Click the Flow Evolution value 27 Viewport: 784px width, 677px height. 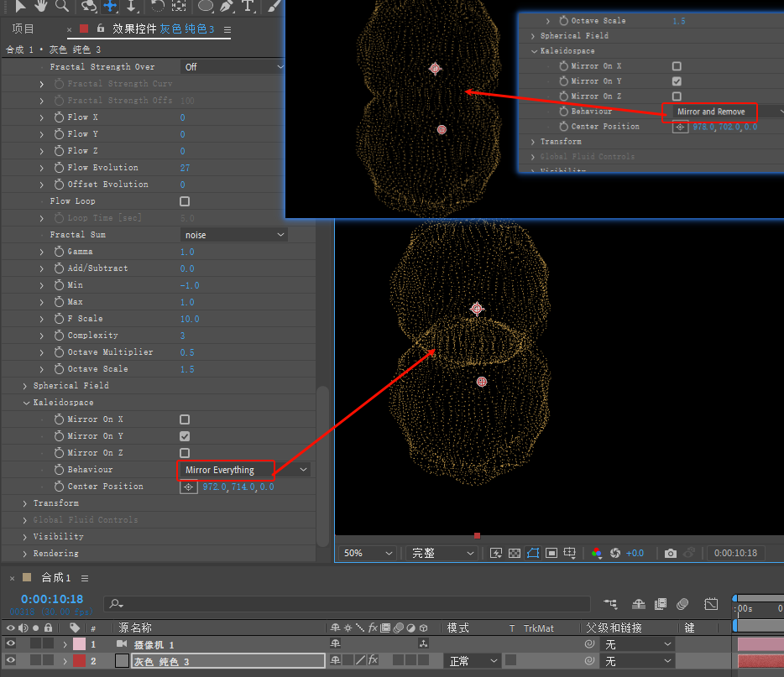click(x=185, y=168)
